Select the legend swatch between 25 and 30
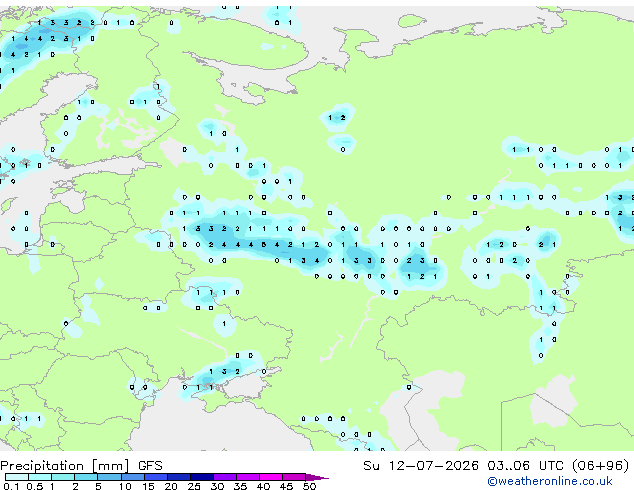634x490 pixels. click(x=201, y=477)
